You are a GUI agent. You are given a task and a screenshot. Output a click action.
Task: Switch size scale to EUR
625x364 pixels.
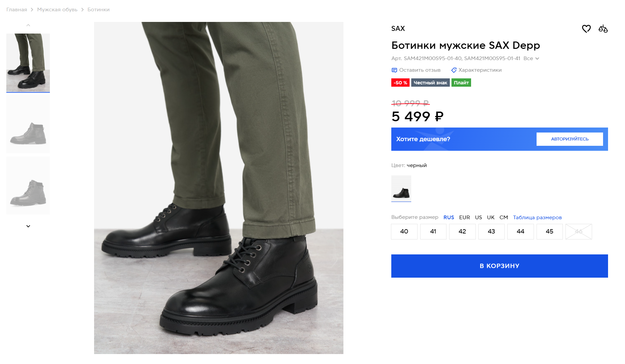coord(464,218)
